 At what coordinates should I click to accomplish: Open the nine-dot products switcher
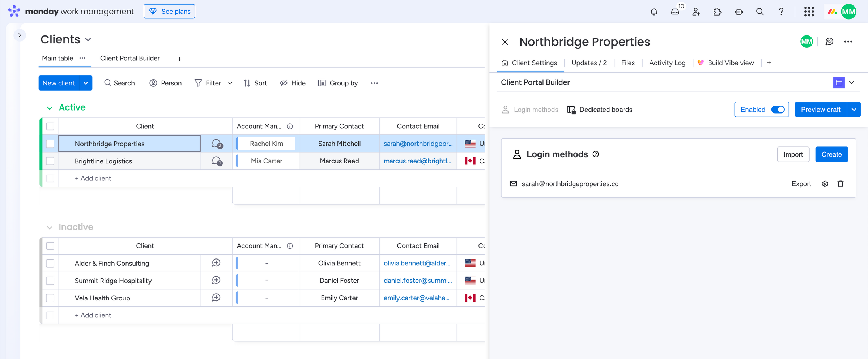pyautogui.click(x=809, y=12)
